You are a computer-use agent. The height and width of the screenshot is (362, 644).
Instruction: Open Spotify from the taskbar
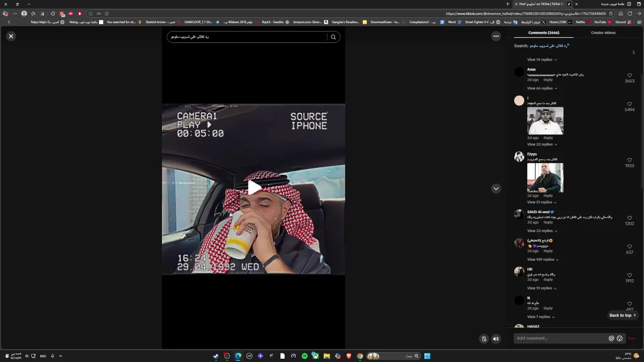304,356
